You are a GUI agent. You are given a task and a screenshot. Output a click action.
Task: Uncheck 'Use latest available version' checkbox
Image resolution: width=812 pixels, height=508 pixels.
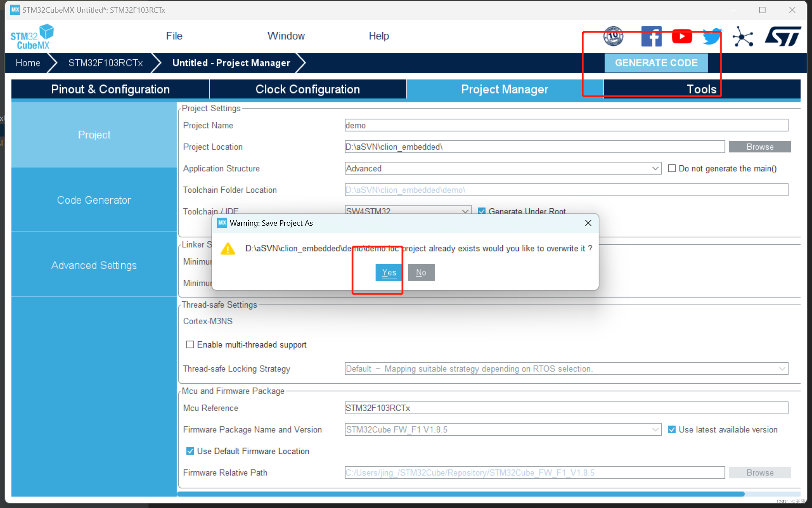[672, 429]
